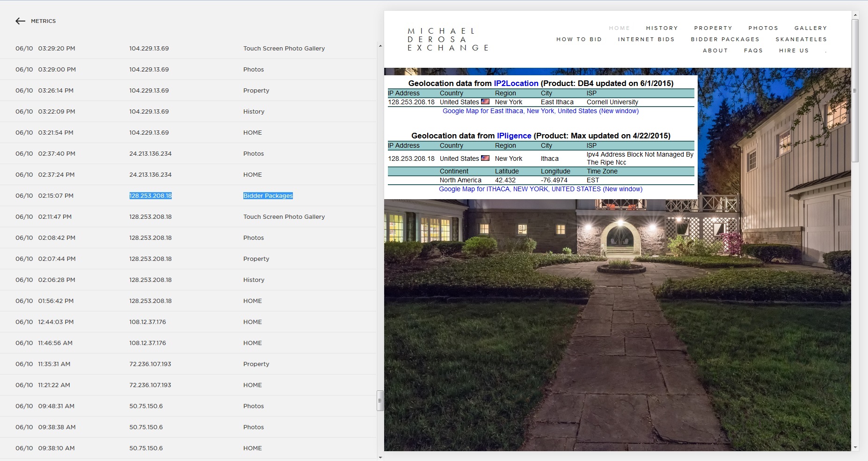
Task: Select the 03:29:00 PM Photos row
Action: 188,69
